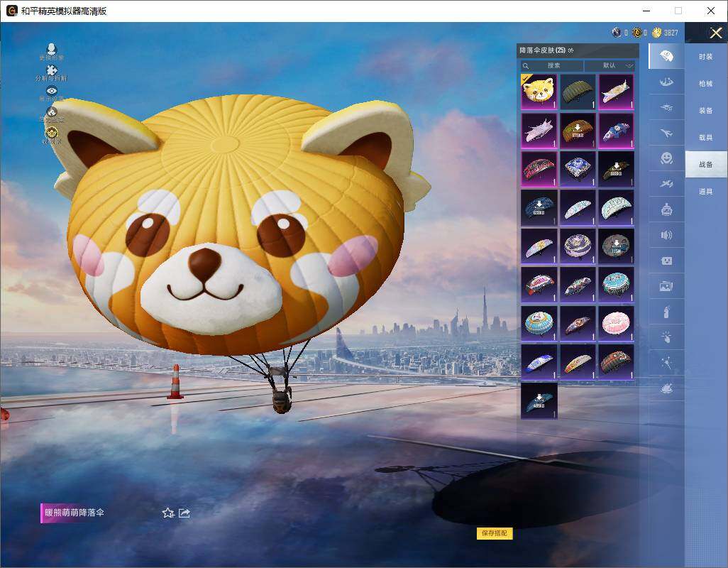
Task: Open the airplane skin category icon
Action: [666, 133]
